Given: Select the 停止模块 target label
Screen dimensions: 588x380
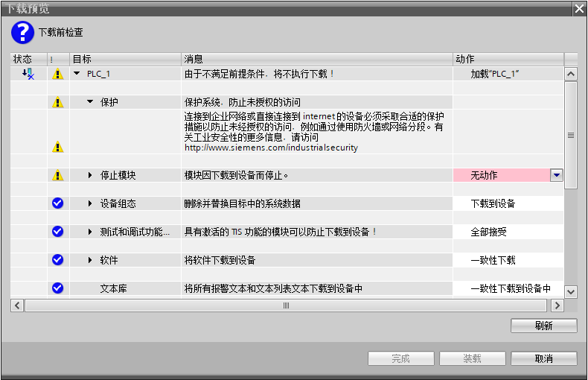Looking at the screenshot, I should [118, 175].
